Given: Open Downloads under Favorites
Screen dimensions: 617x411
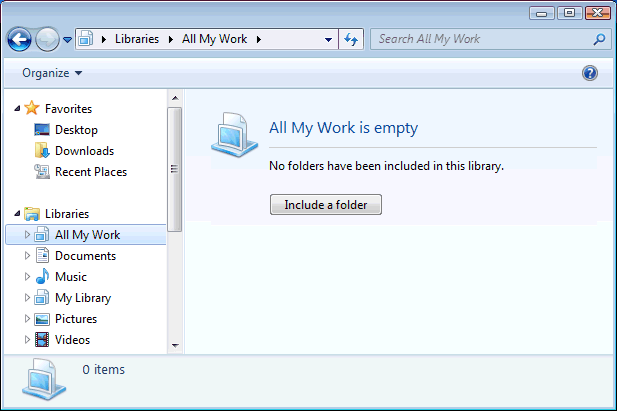Looking at the screenshot, I should [x=85, y=151].
